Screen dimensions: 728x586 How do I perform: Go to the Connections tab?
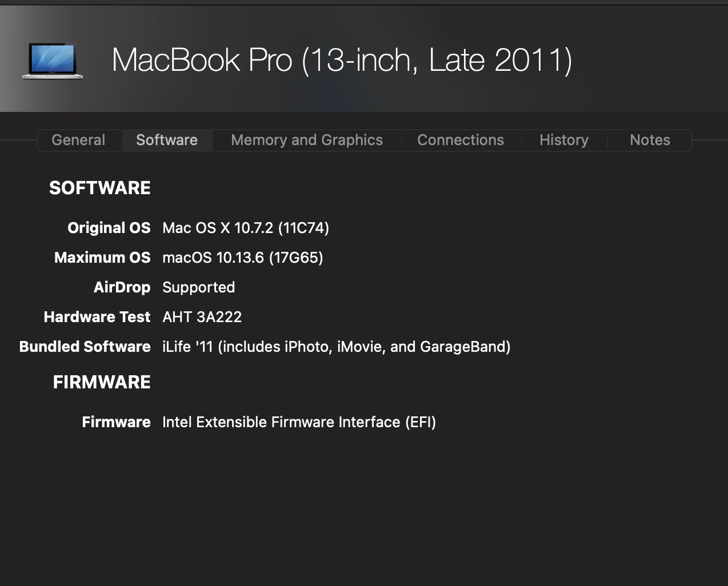tap(461, 140)
